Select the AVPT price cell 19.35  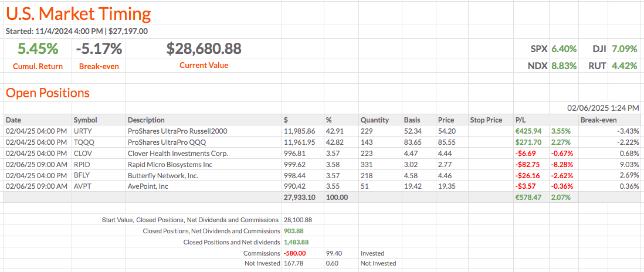pos(446,186)
